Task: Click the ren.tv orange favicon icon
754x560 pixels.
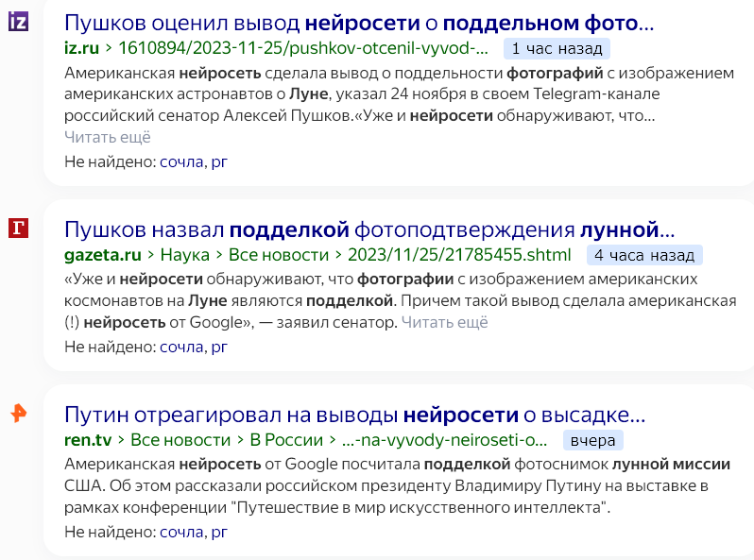Action: click(18, 414)
